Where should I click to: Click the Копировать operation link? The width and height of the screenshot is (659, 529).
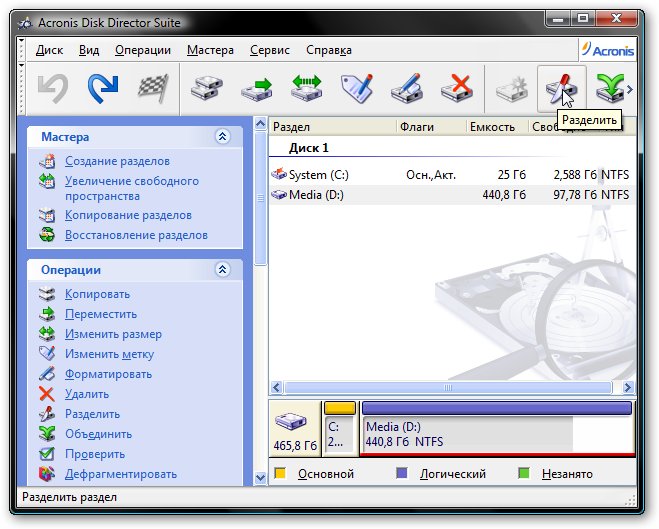click(97, 294)
